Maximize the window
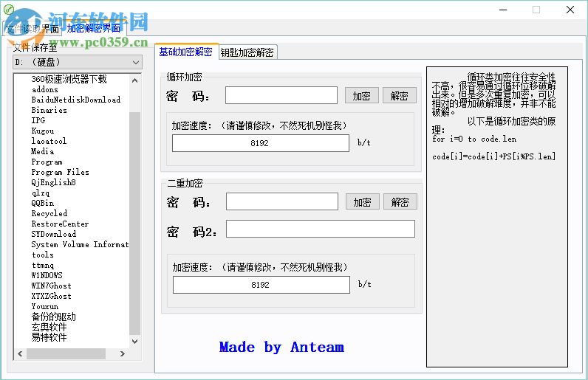The image size is (588, 380). click(x=536, y=10)
